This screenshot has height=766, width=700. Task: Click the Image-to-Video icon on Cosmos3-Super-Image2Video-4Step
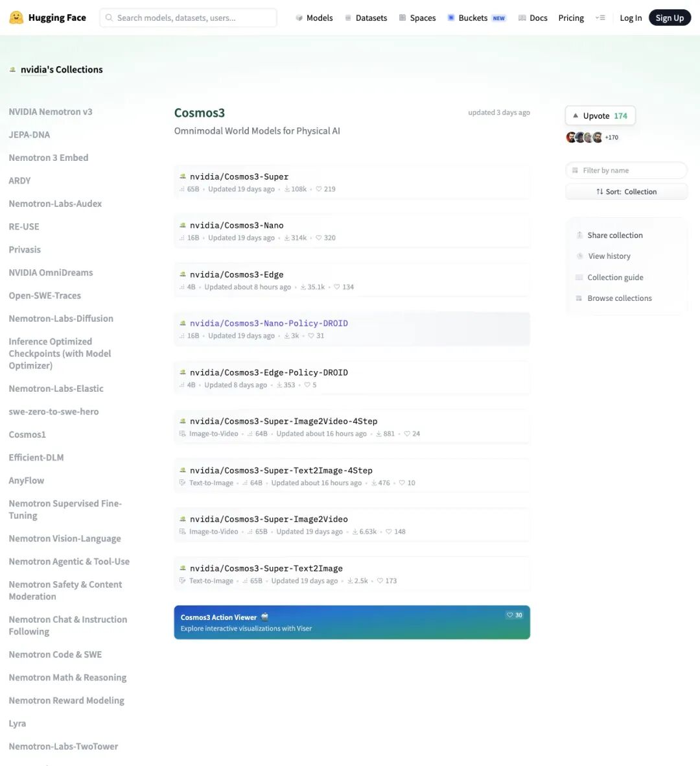(x=183, y=434)
